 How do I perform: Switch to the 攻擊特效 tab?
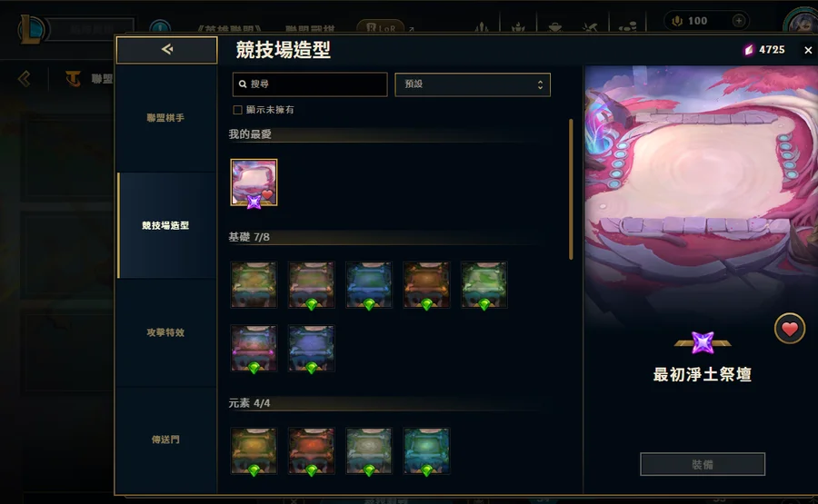pos(165,332)
